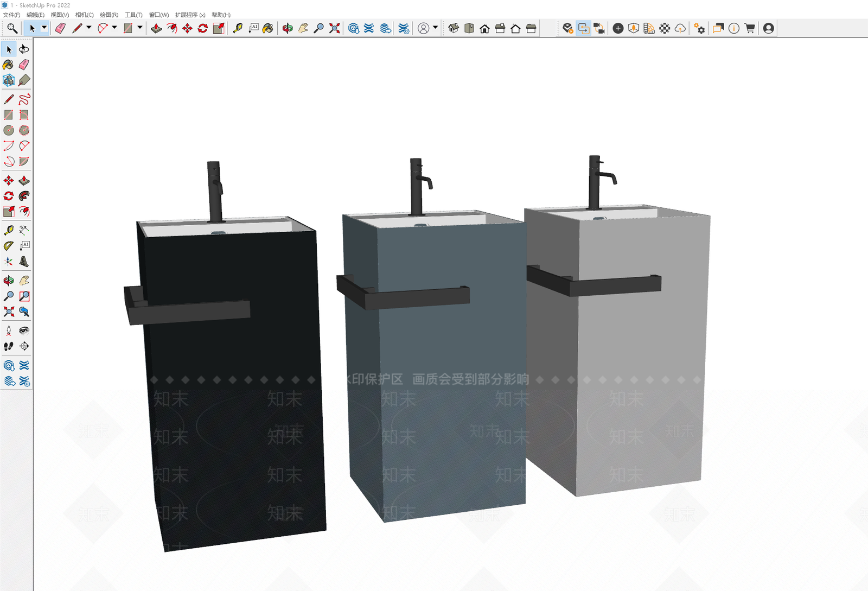Select the Walk tool with footprints icon
Viewport: 868px width, 591px height.
[9, 346]
